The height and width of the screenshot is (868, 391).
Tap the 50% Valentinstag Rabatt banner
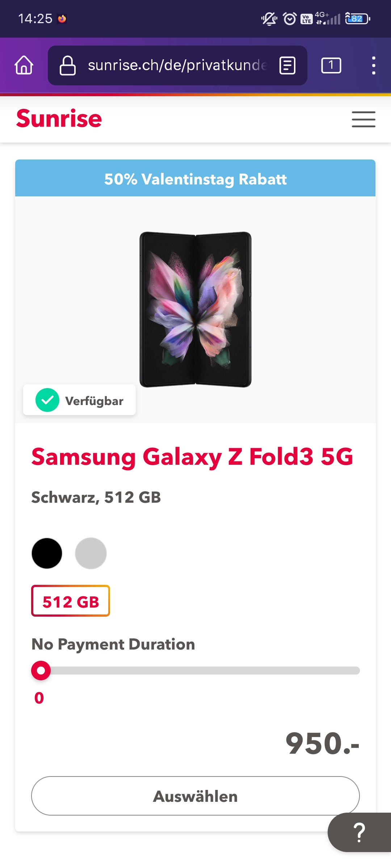click(195, 179)
